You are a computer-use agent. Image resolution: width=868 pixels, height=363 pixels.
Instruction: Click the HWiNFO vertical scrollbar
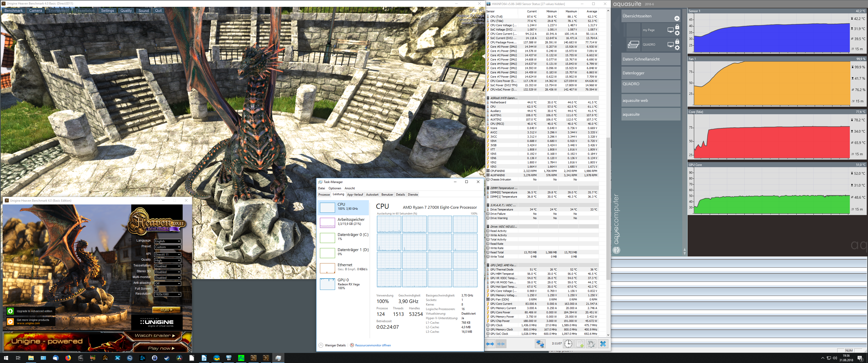coord(608,209)
